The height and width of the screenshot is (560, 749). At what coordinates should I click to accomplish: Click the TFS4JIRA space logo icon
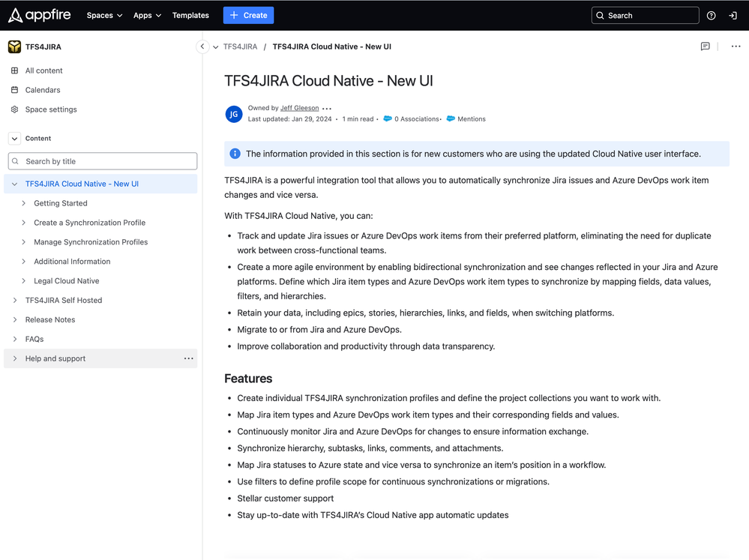[14, 46]
